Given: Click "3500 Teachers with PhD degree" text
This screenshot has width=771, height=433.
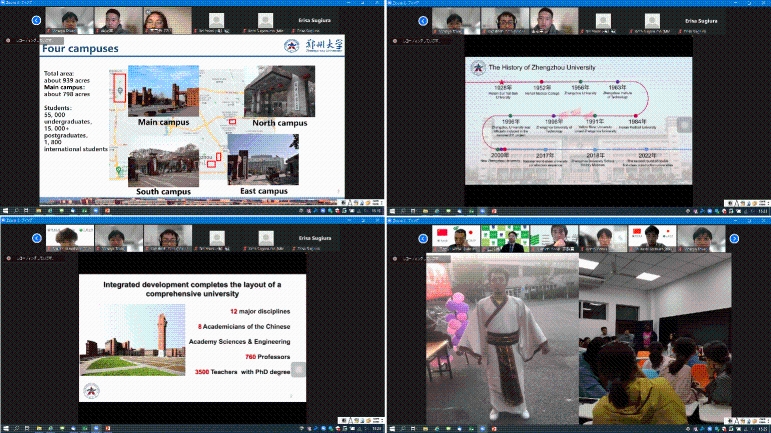Looking at the screenshot, I should pos(242,372).
